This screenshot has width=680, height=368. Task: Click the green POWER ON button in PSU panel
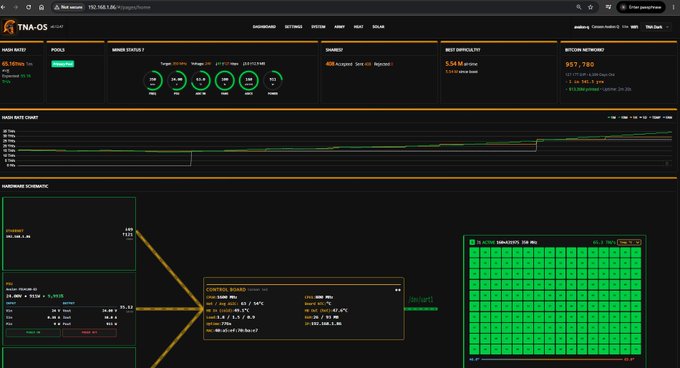tap(33, 332)
